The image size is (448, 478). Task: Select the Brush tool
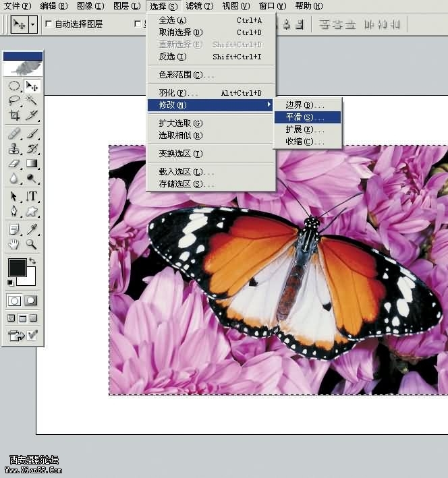(32, 133)
